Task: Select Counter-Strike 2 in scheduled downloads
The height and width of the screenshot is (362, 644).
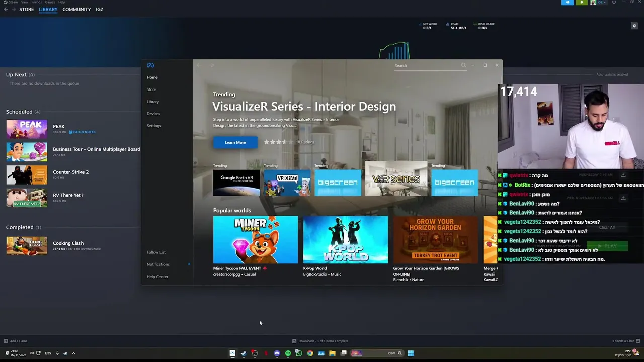Action: coord(71,172)
